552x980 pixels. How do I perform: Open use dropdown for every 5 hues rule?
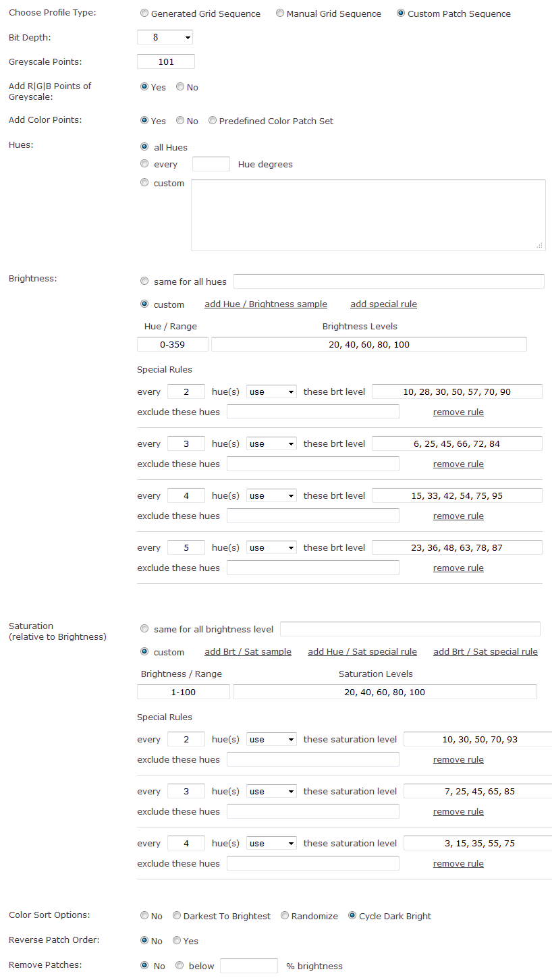271,548
